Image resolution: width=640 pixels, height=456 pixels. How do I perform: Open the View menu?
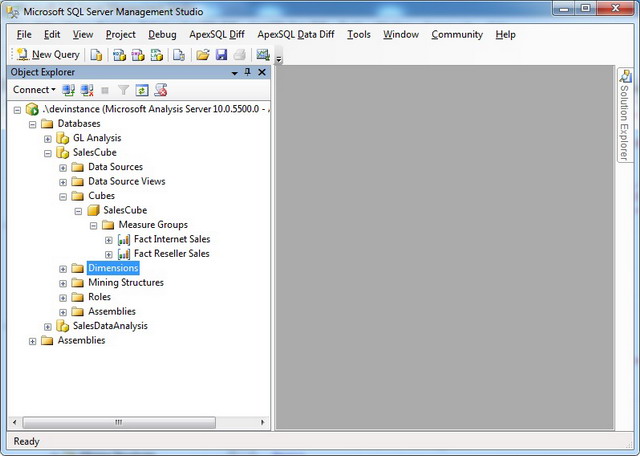pos(83,35)
